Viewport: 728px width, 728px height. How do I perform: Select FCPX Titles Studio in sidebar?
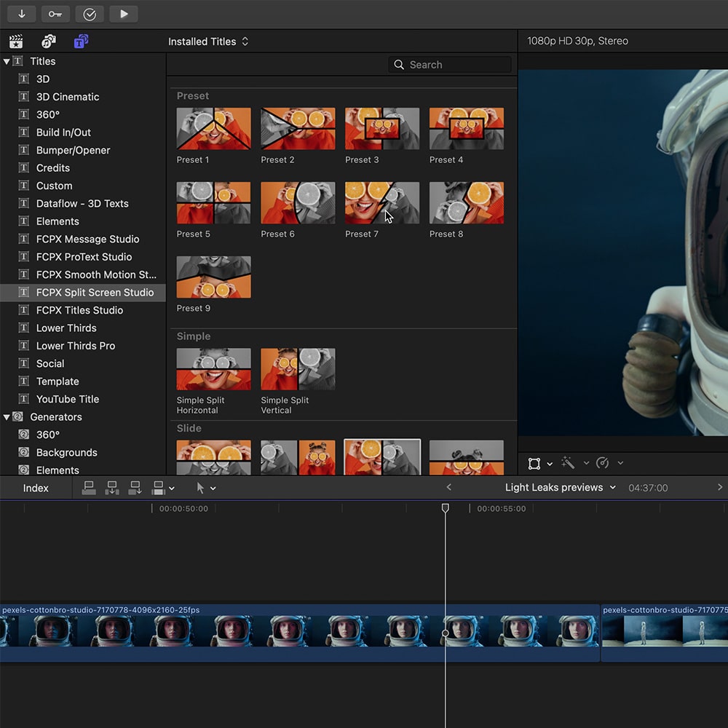(79, 310)
